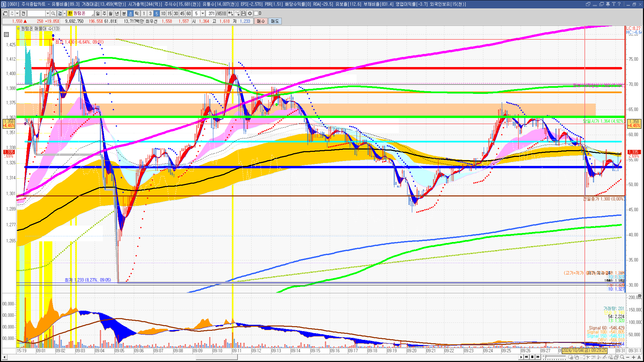Click the 매수 buy button

[x=261, y=21]
